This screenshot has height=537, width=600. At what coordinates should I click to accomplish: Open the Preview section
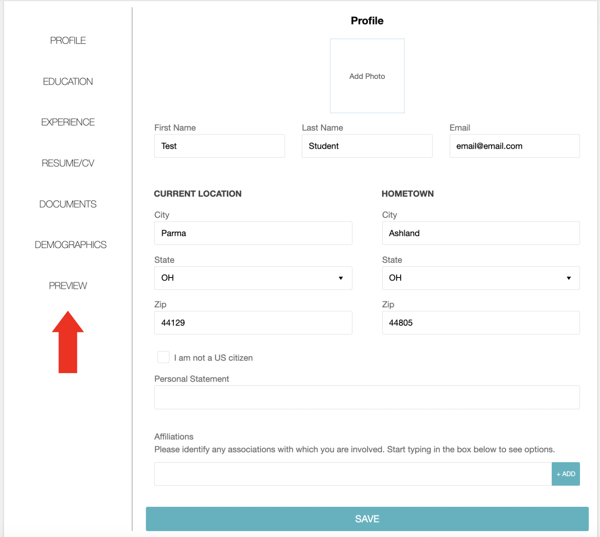pyautogui.click(x=68, y=286)
